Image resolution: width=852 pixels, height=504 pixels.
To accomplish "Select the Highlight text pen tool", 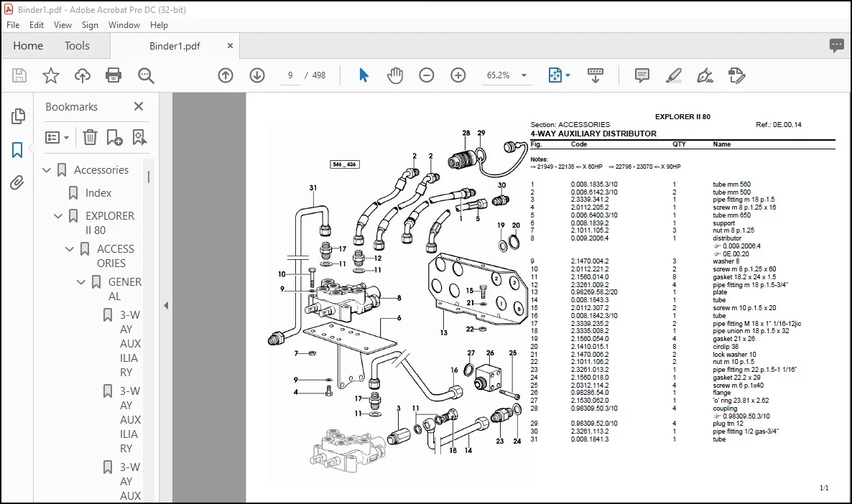I will (x=673, y=75).
